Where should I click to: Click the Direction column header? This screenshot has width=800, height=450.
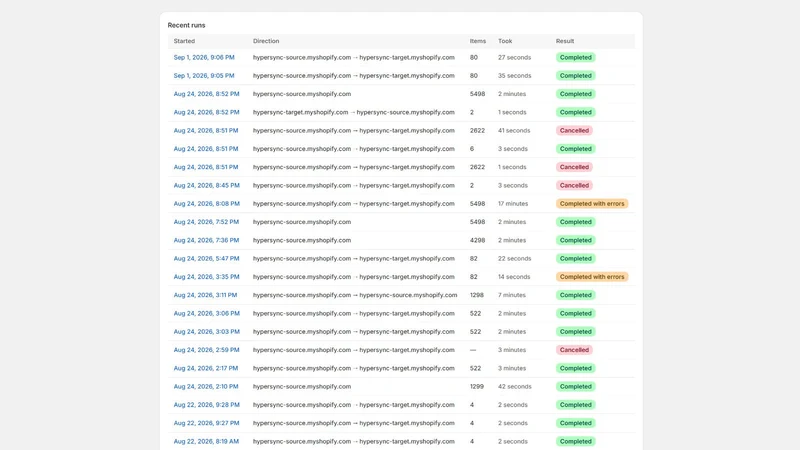(x=266, y=41)
